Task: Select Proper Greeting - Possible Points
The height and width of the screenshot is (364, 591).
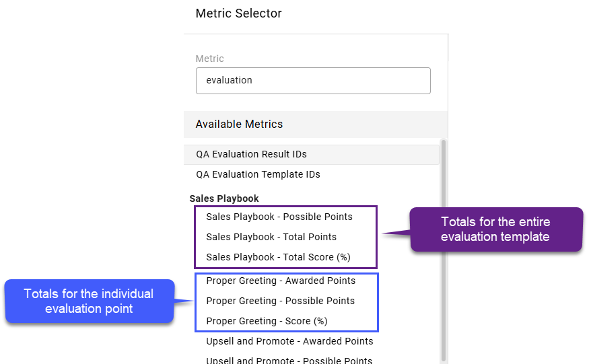Action: click(281, 301)
